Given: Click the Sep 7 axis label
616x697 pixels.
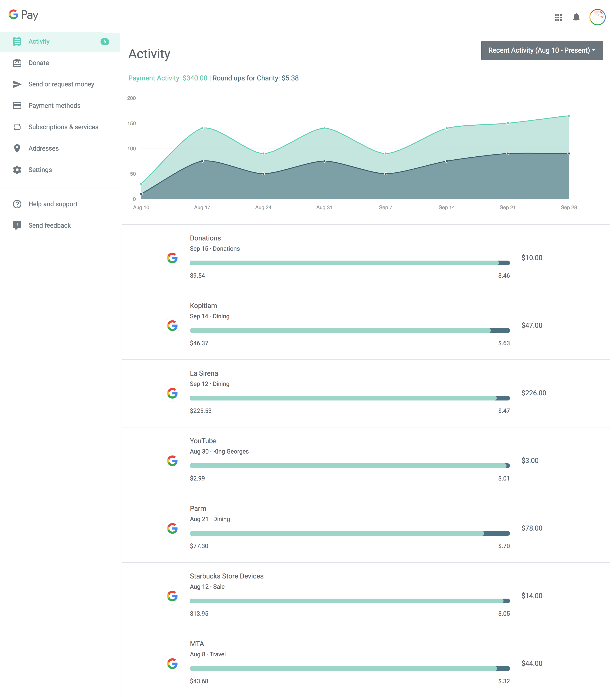Looking at the screenshot, I should coord(386,207).
